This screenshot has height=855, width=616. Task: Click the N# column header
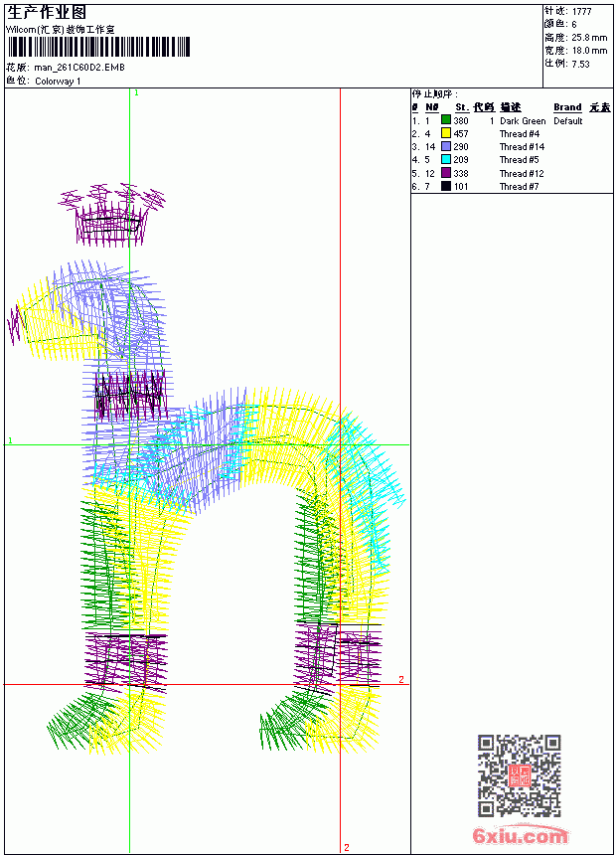pos(432,107)
